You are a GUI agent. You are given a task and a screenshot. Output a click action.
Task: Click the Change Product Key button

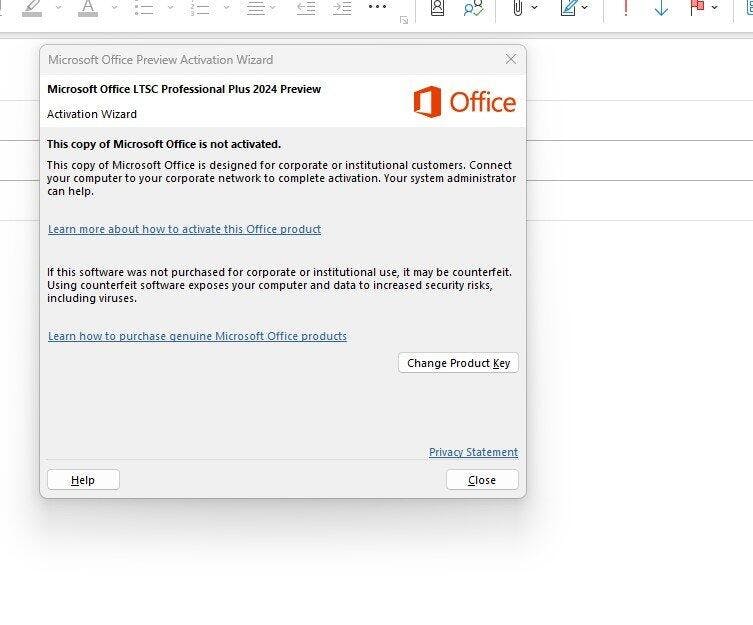click(458, 363)
